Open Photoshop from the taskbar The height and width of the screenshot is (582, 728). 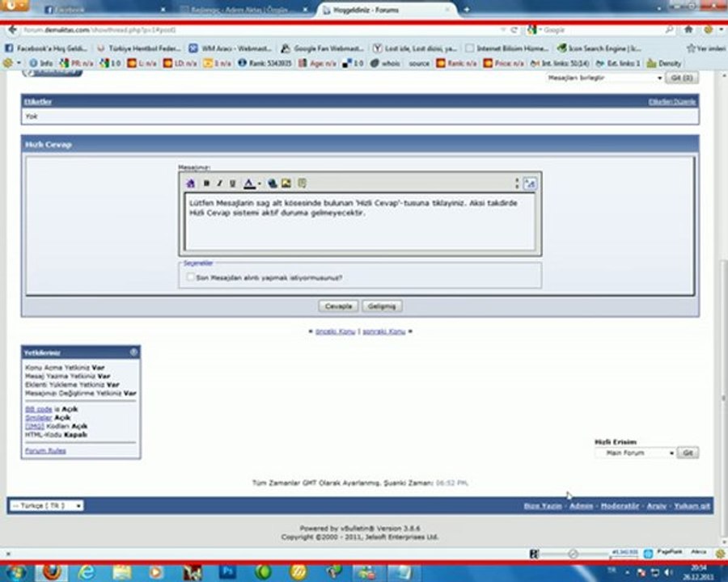(227, 573)
